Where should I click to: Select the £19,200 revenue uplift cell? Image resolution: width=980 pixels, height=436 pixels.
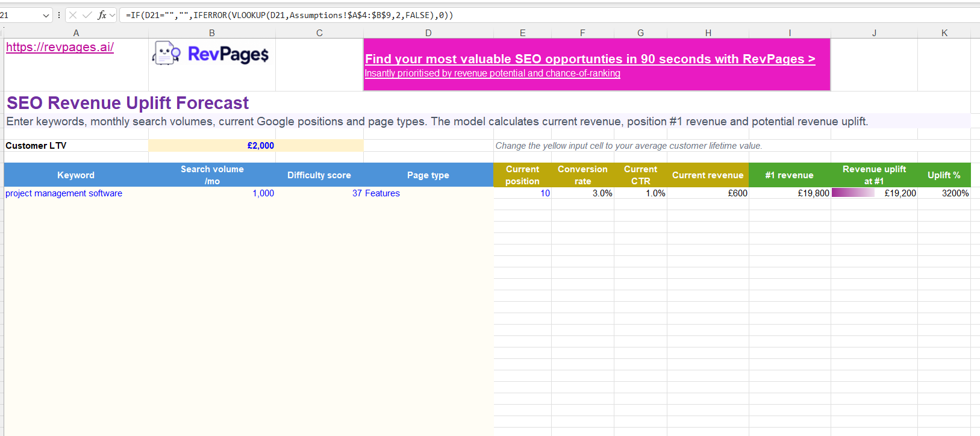point(874,193)
